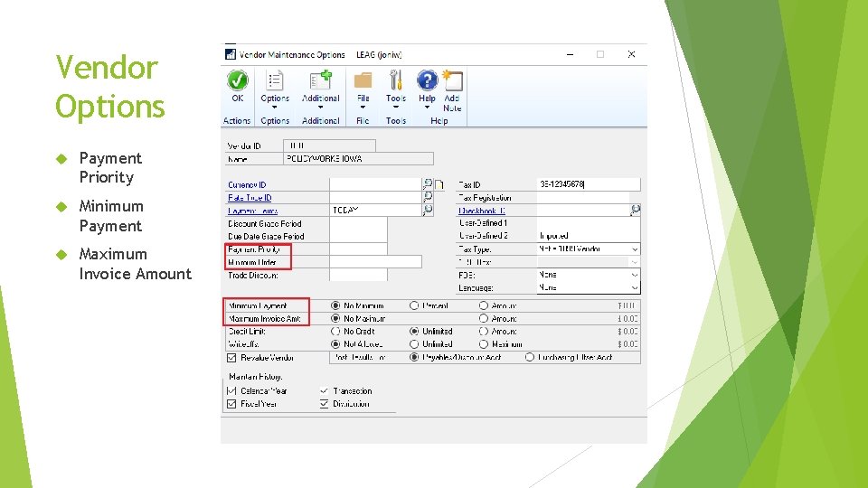Viewport: 868px width, 488px height.
Task: Toggle Calendar Year history checkbox
Action: [x=231, y=390]
